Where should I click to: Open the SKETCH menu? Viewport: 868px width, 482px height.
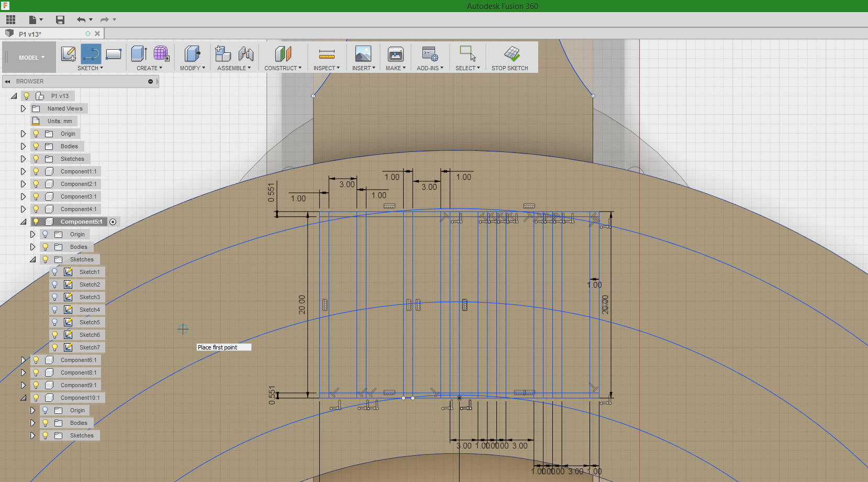click(90, 68)
